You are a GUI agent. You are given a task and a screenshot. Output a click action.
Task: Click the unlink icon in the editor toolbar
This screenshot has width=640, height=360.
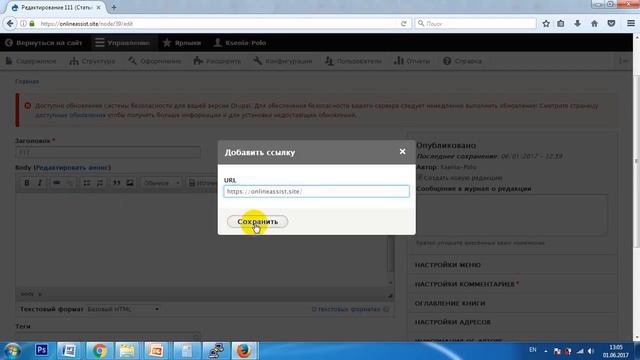tap(69, 182)
